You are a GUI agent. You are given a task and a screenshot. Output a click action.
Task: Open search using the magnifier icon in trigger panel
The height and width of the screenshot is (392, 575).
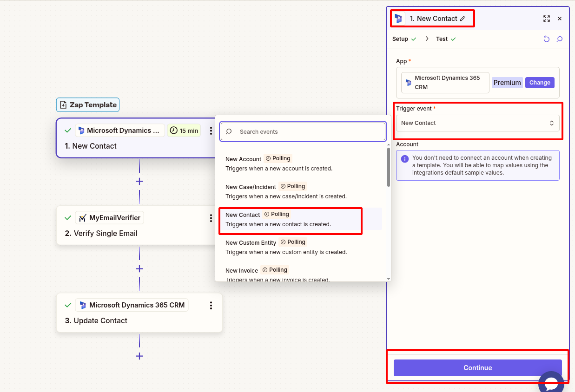click(560, 39)
